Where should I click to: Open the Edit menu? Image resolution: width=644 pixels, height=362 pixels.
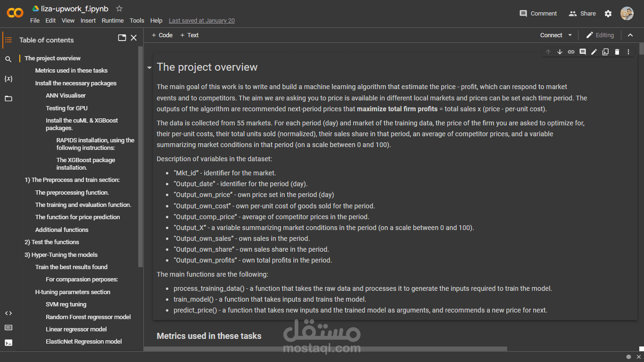click(50, 21)
